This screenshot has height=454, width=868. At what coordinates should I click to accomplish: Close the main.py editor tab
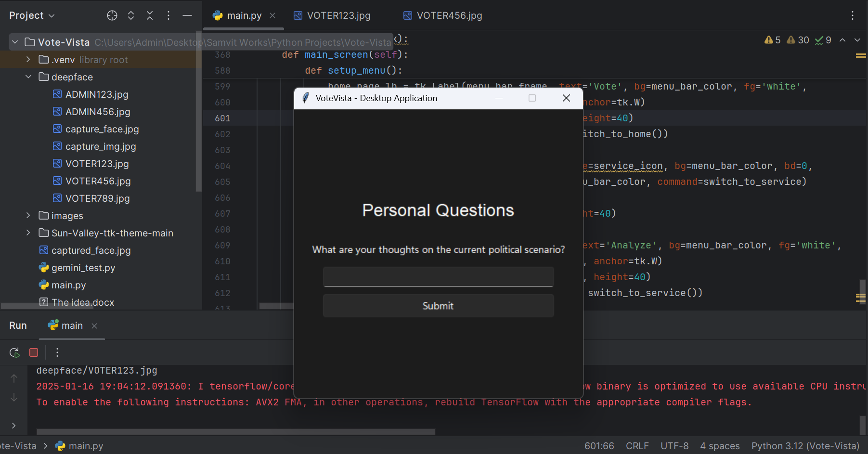(x=272, y=15)
